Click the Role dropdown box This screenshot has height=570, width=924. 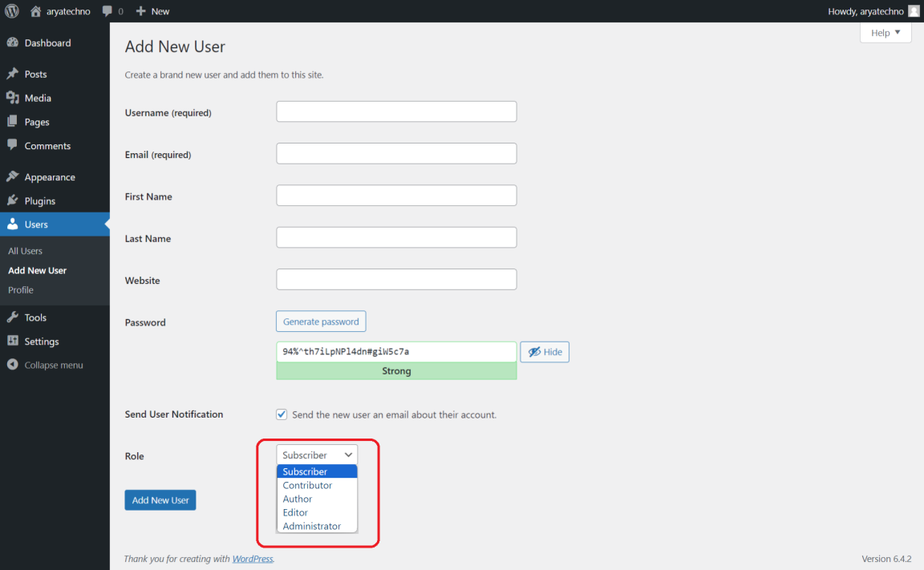[x=317, y=455]
